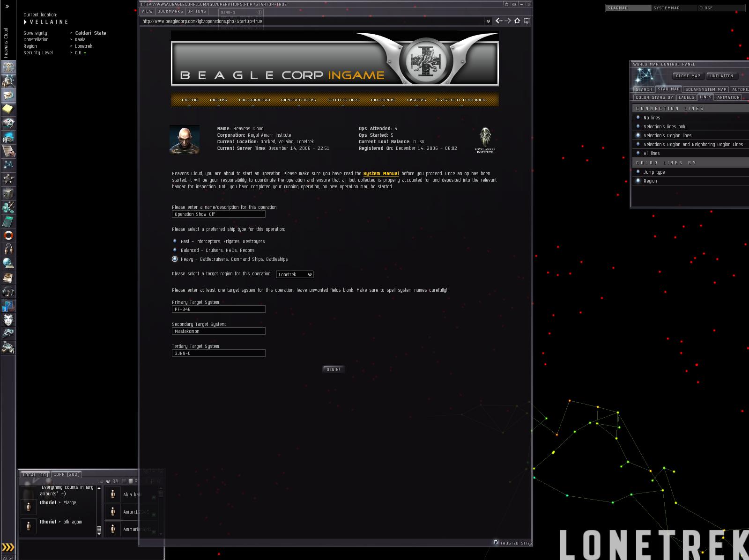Click the browser home icon
The width and height of the screenshot is (749, 560).
[x=517, y=21]
